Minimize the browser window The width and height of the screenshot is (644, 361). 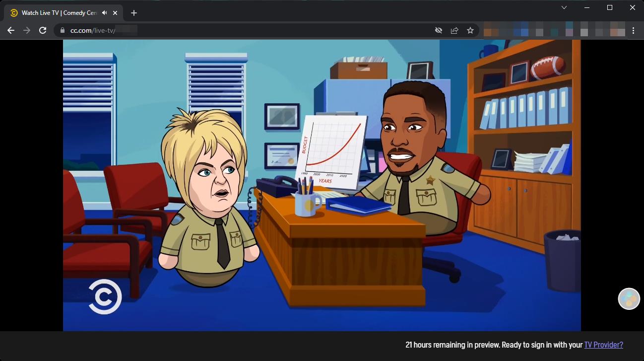coord(587,7)
